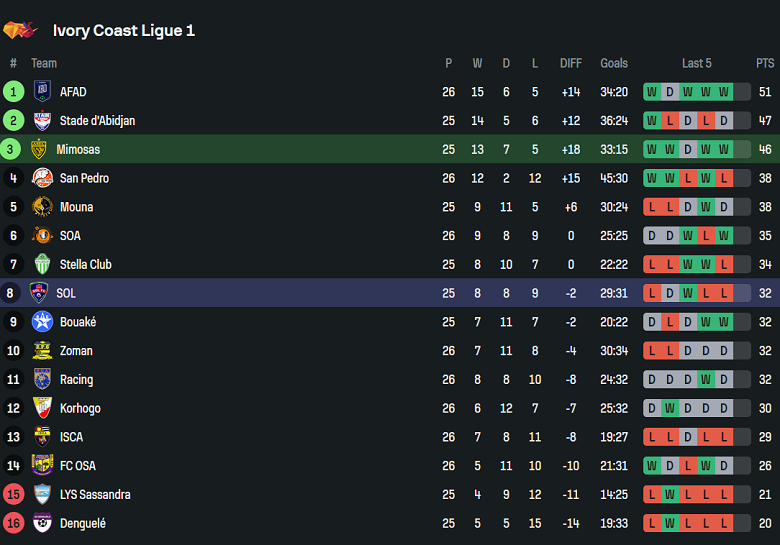Screen dimensions: 780x545
Task: Click the AFAD team crest icon
Action: (42, 92)
